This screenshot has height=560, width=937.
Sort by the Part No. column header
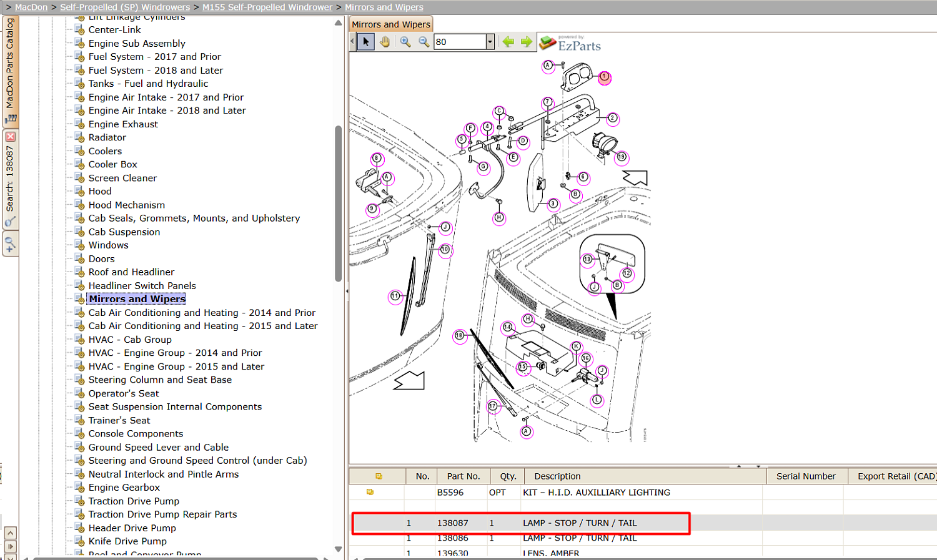click(x=464, y=476)
